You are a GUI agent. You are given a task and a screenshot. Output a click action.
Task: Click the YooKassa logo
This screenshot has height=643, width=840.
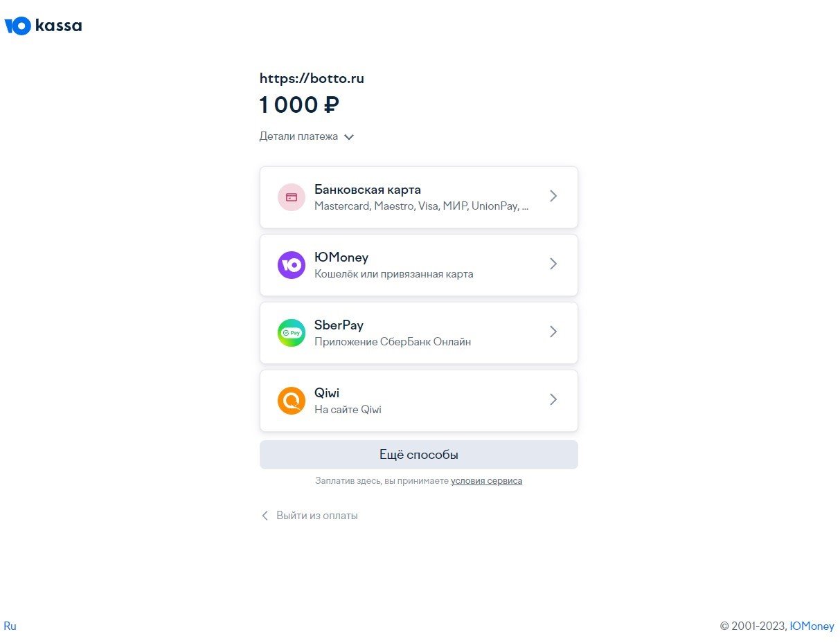[43, 26]
